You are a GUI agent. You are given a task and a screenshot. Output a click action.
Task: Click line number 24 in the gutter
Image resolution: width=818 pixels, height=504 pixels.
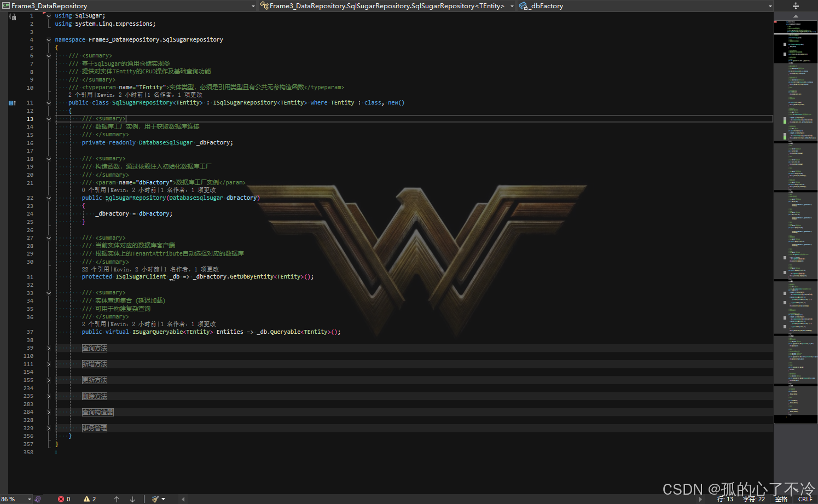click(30, 214)
